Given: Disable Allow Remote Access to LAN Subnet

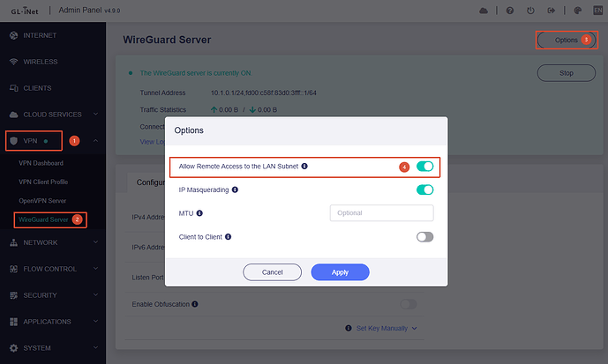Looking at the screenshot, I should pyautogui.click(x=425, y=167).
